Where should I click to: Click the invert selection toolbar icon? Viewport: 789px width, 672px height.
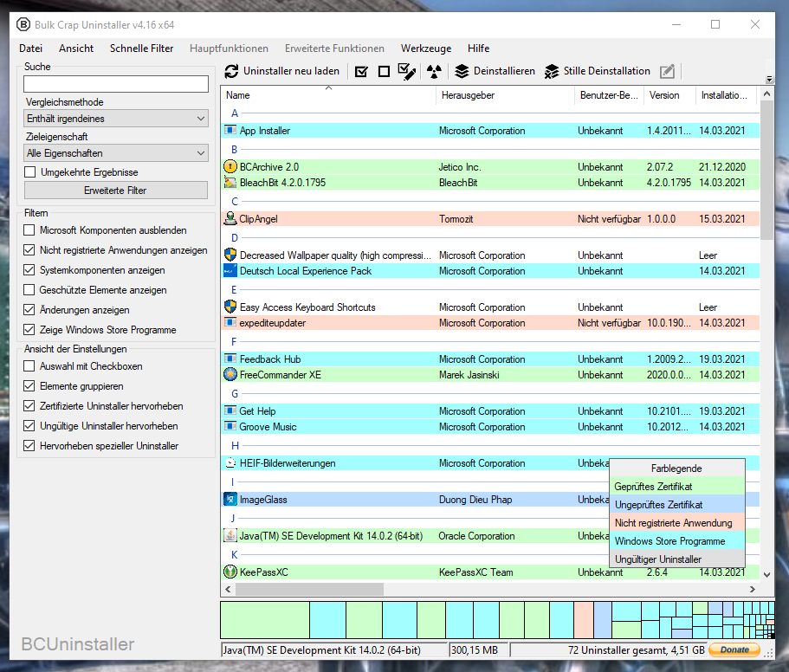point(407,71)
